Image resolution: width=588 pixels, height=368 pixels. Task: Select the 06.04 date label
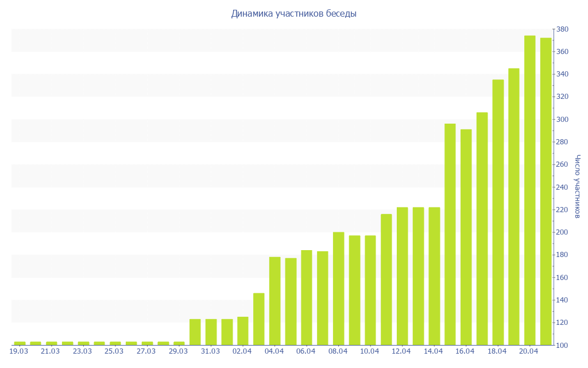(305, 351)
